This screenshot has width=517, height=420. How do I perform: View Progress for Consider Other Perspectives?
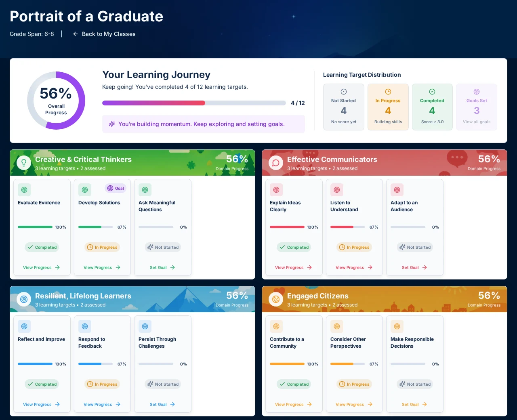354,404
